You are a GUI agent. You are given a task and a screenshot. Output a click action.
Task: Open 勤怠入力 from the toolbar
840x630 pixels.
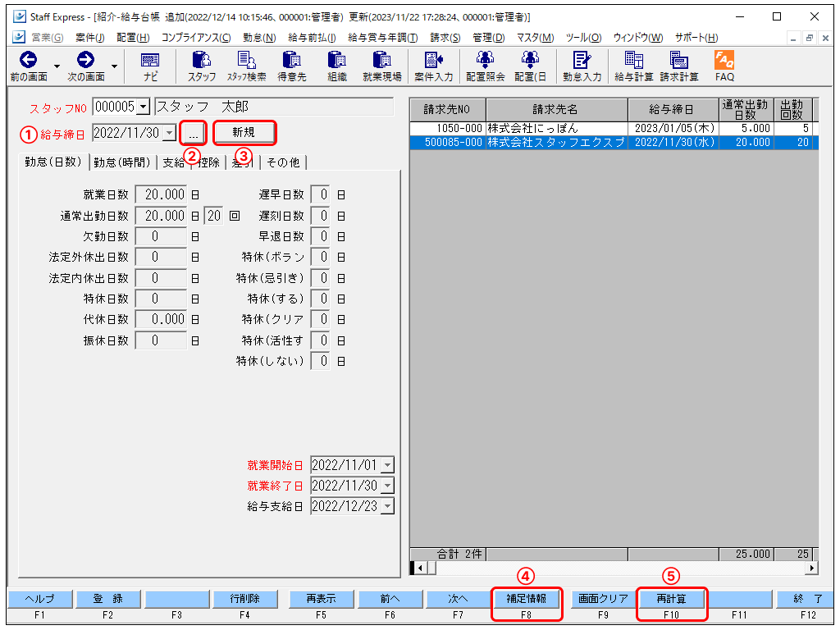[x=582, y=66]
